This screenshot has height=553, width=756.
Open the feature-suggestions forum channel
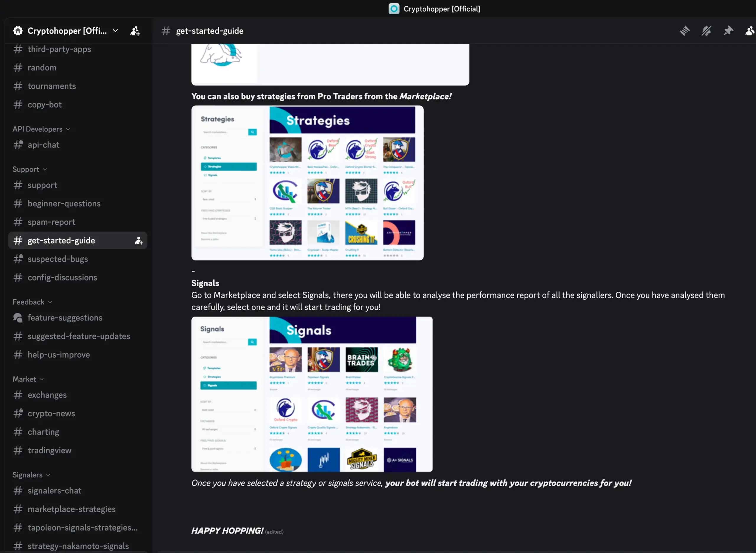coord(65,318)
